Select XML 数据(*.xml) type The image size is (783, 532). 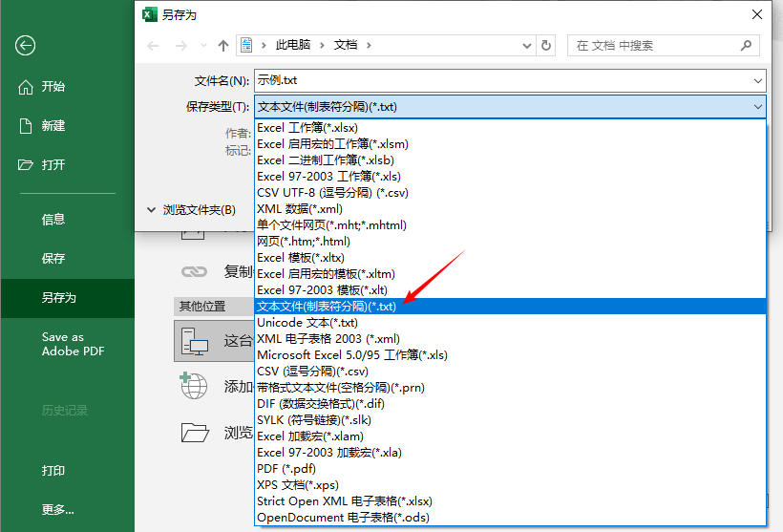point(510,209)
